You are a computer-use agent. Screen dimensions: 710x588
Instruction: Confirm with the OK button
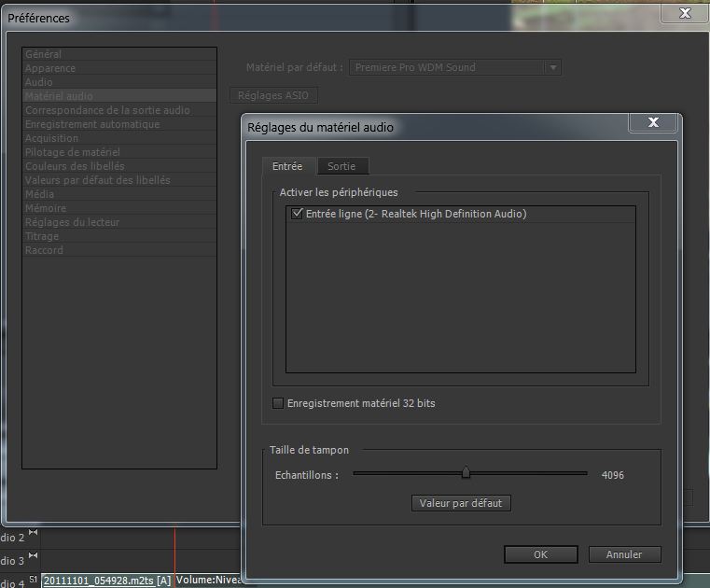click(540, 554)
